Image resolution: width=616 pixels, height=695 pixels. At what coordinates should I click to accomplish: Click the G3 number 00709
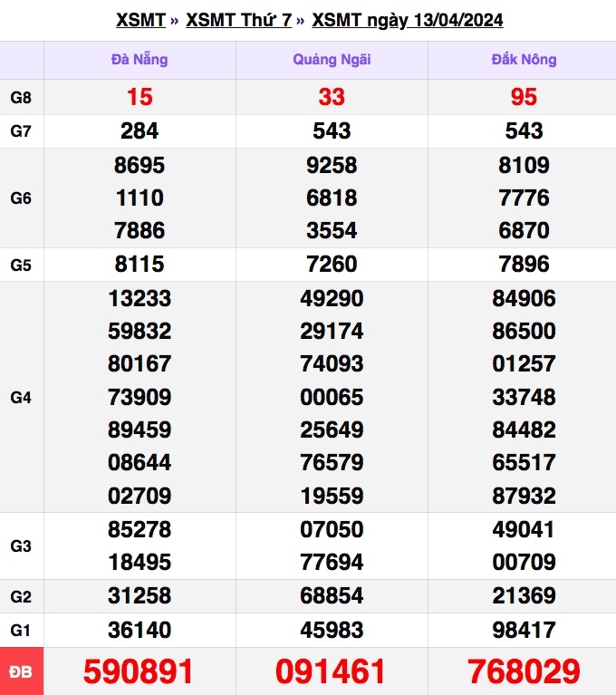tap(524, 563)
